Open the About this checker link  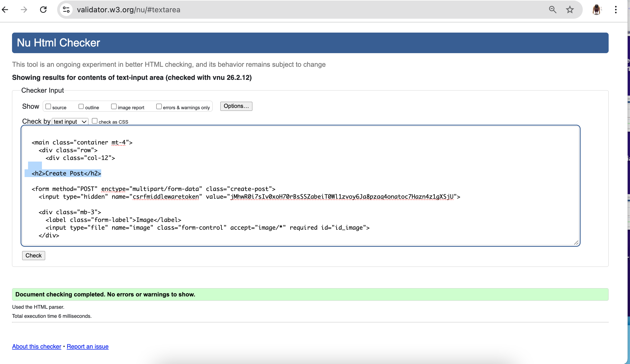coord(36,346)
